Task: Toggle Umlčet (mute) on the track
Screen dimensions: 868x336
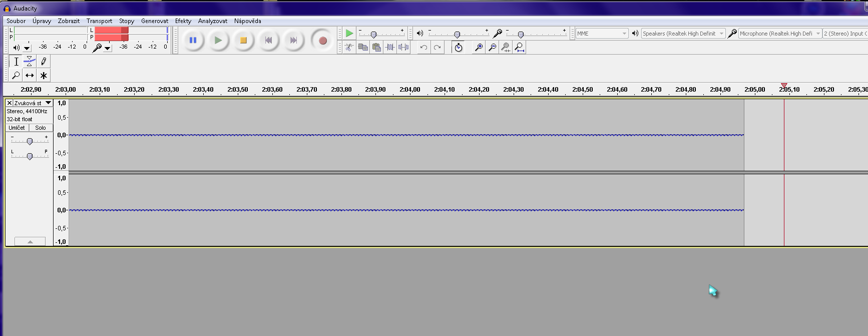Action: point(17,128)
